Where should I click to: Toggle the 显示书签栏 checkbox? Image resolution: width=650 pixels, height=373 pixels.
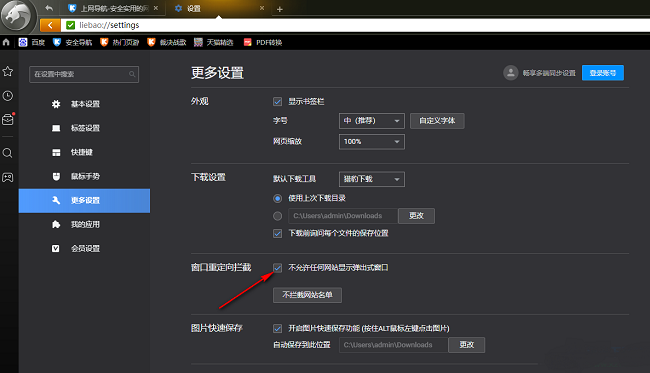point(277,102)
